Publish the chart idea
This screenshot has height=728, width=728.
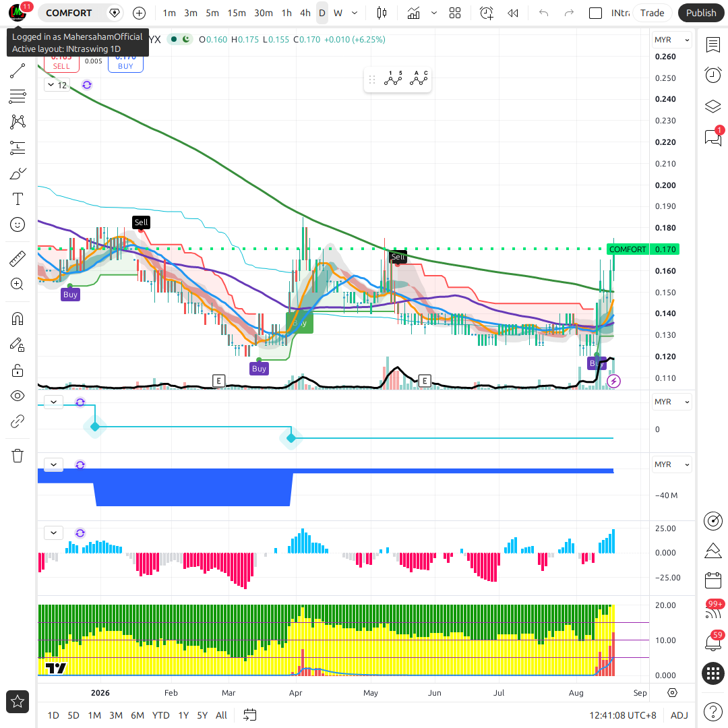pos(701,13)
